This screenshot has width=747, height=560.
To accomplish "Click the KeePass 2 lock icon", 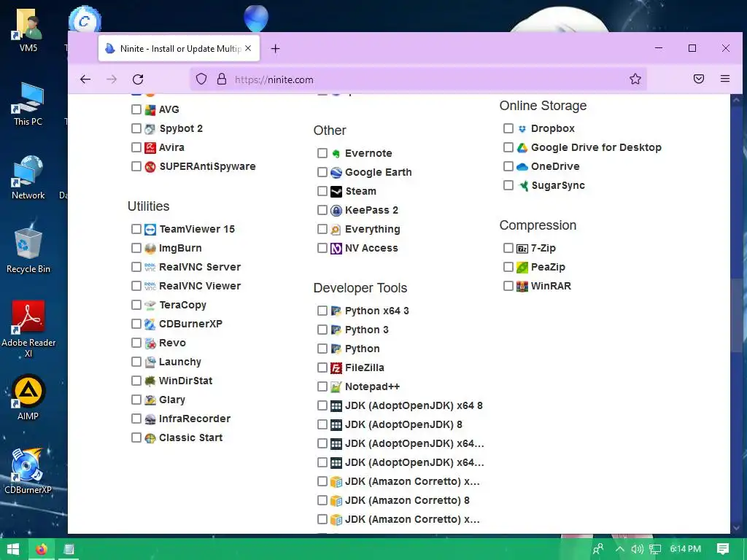I will [336, 211].
